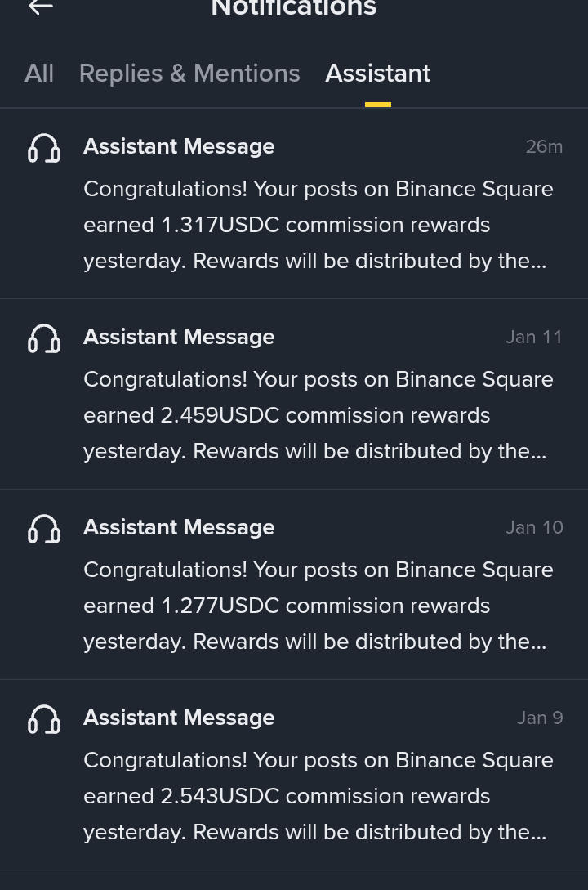
Task: Open the 2.459USDC rewards notification
Action: coord(294,394)
